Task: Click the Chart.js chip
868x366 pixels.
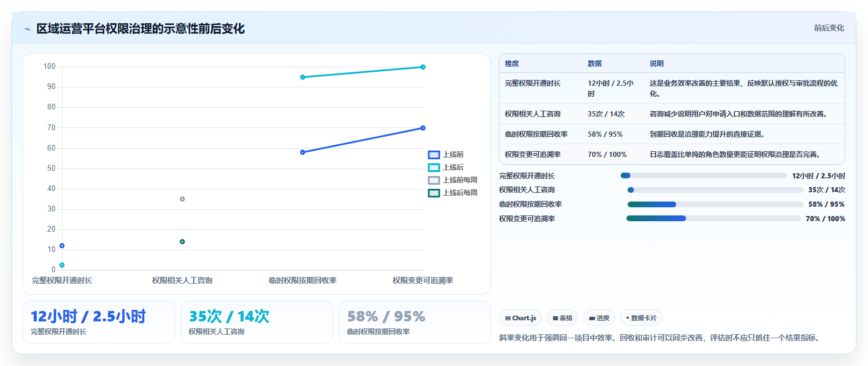Action: click(x=520, y=318)
